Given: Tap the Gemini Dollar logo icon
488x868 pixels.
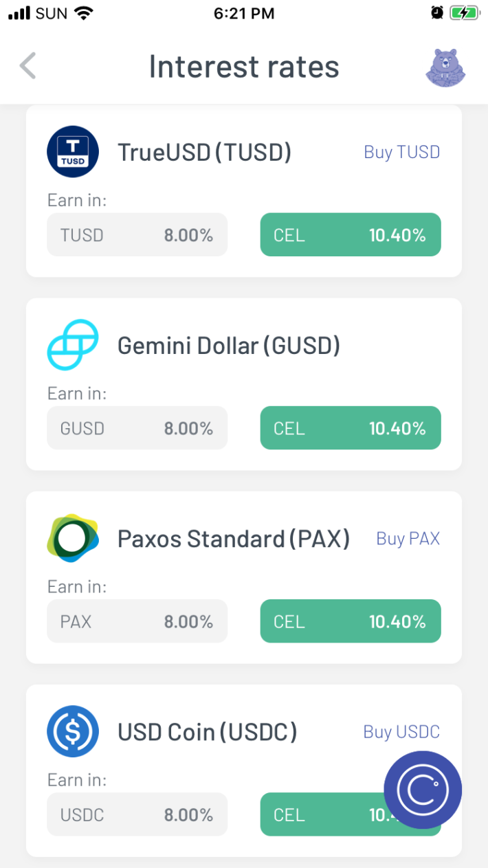Looking at the screenshot, I should (73, 345).
